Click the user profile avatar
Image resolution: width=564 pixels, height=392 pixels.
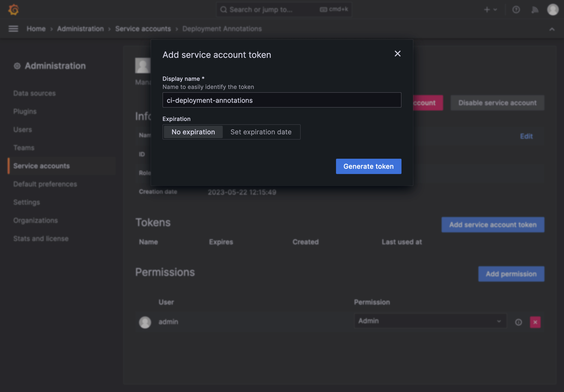point(553,10)
